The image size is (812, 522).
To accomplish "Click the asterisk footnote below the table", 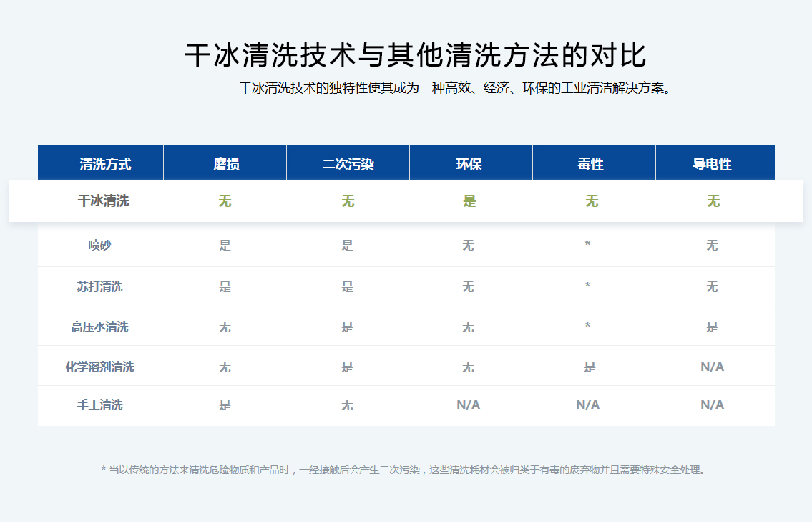I will pos(404,470).
